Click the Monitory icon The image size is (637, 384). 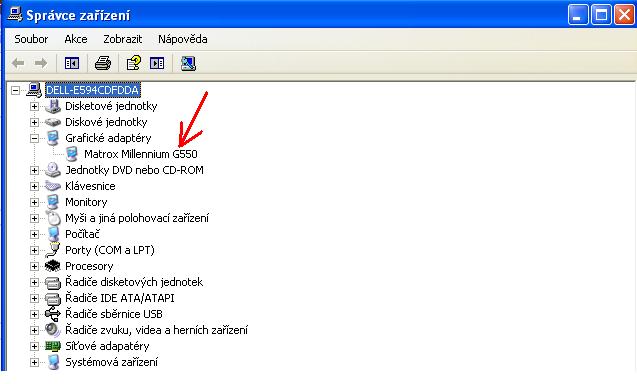pyautogui.click(x=53, y=202)
